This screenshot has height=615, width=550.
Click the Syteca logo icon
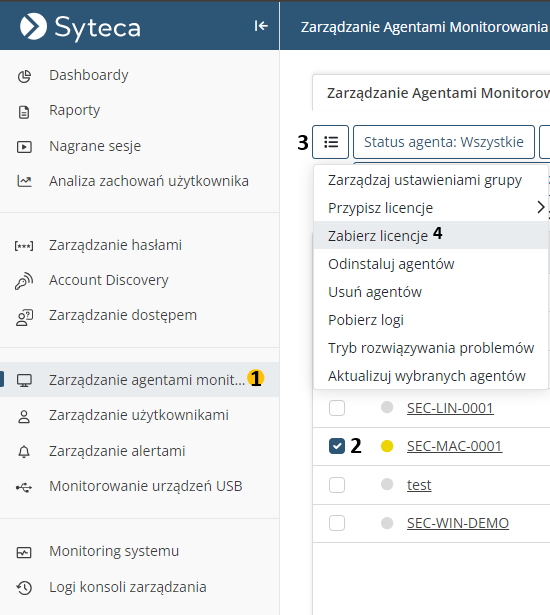pos(33,26)
